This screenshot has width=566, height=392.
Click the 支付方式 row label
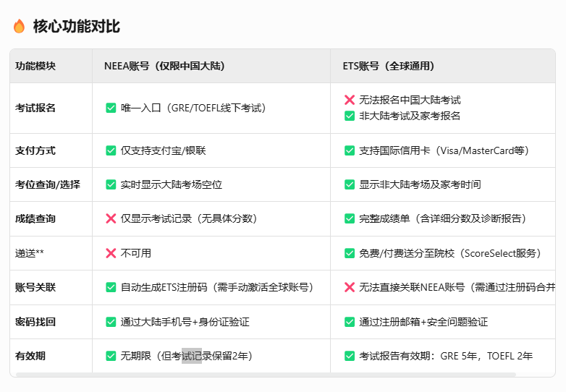[35, 150]
